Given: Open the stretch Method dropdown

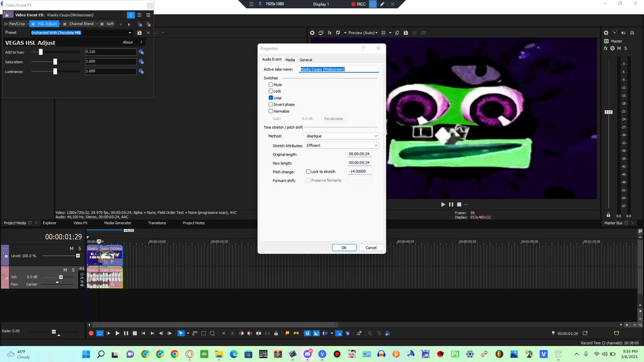Looking at the screenshot, I should (x=342, y=136).
